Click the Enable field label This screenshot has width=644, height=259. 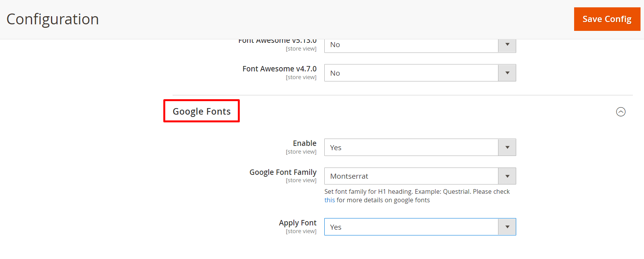(304, 143)
